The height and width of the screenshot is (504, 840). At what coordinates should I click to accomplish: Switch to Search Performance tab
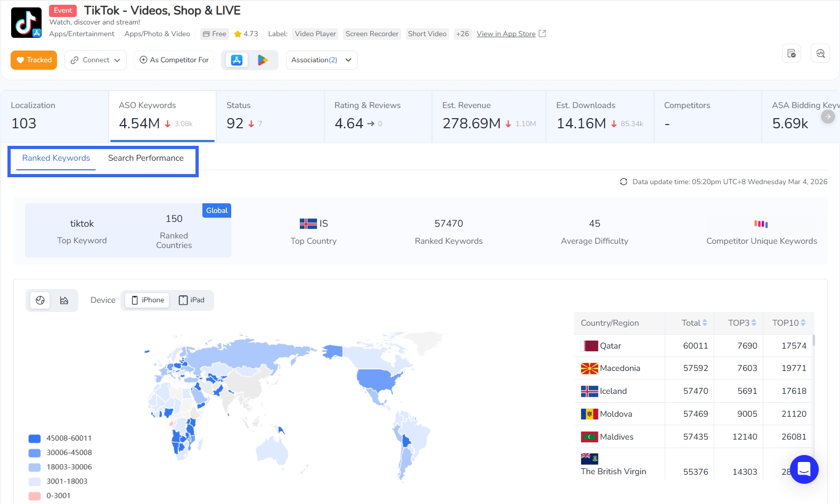[x=145, y=158]
